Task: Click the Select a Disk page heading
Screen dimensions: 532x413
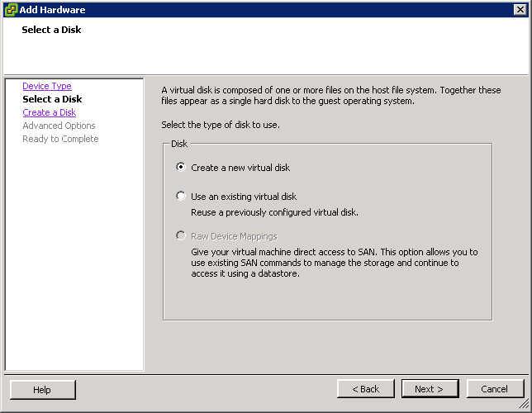Action: (51, 30)
